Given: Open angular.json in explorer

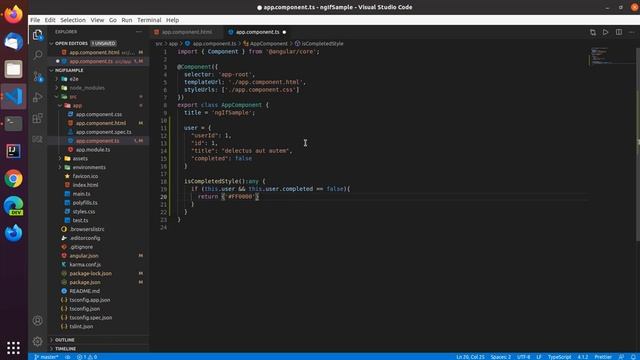Looking at the screenshot, I should pos(84,256).
